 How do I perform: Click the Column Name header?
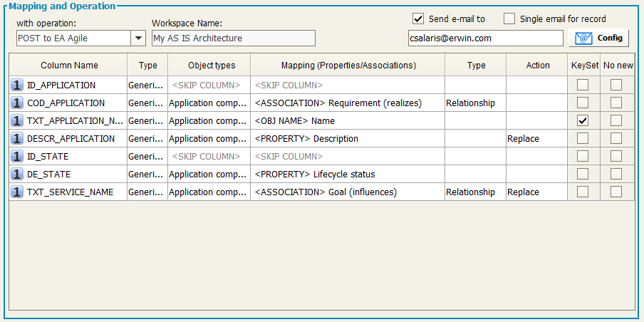69,66
